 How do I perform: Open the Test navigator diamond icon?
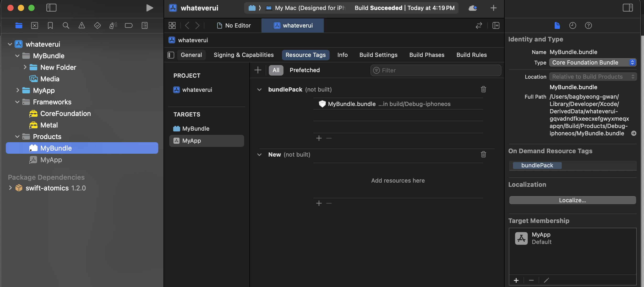tap(97, 25)
